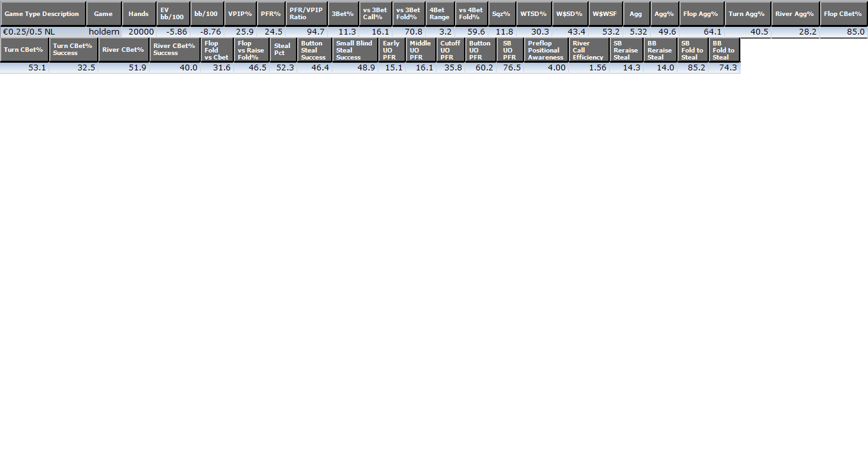Click the River CBet% Success header
Screen dimensions: 868x460
click(174, 49)
